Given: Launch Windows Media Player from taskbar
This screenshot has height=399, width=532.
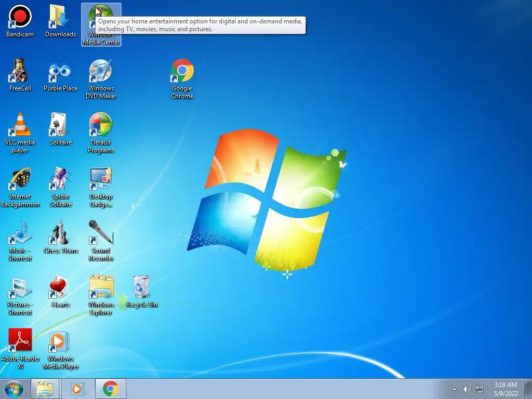Looking at the screenshot, I should point(77,389).
